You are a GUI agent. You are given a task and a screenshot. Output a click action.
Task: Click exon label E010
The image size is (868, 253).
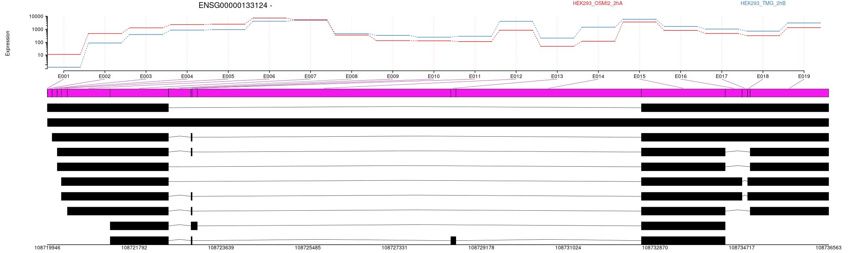[x=434, y=76]
